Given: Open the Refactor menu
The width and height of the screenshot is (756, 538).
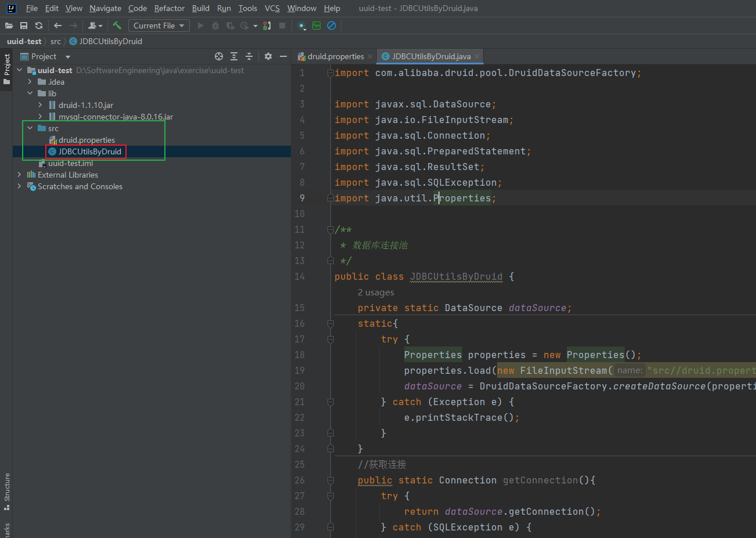Looking at the screenshot, I should 170,8.
